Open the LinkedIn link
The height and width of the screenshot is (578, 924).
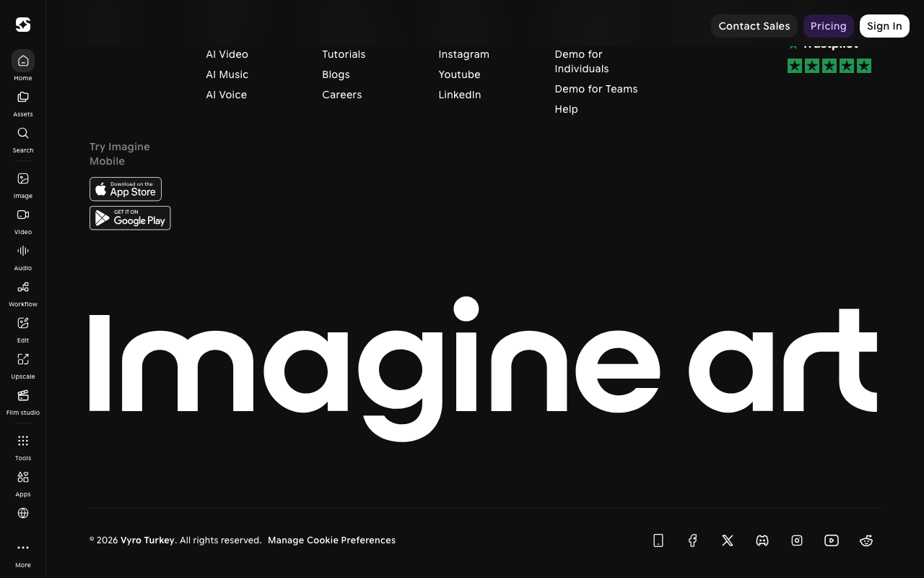point(460,95)
